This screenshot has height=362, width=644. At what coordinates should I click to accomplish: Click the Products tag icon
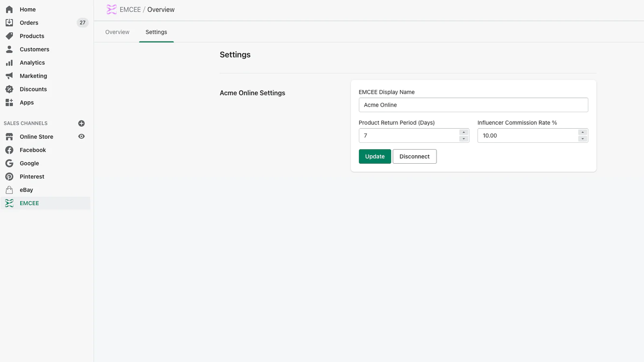pyautogui.click(x=9, y=36)
